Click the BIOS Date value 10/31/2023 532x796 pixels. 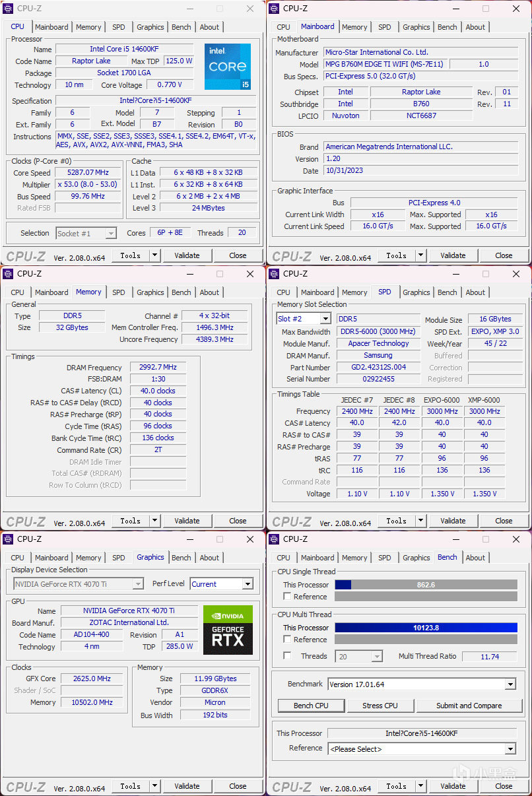(x=421, y=171)
